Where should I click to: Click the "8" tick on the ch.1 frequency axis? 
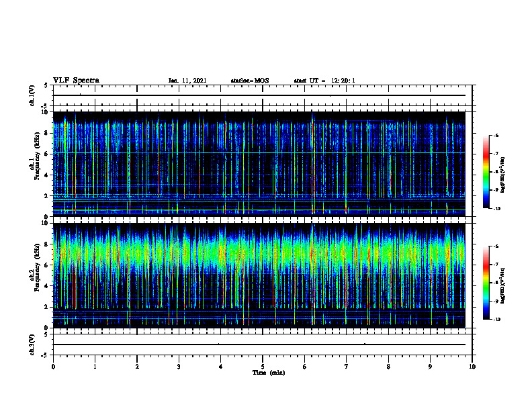coord(47,133)
